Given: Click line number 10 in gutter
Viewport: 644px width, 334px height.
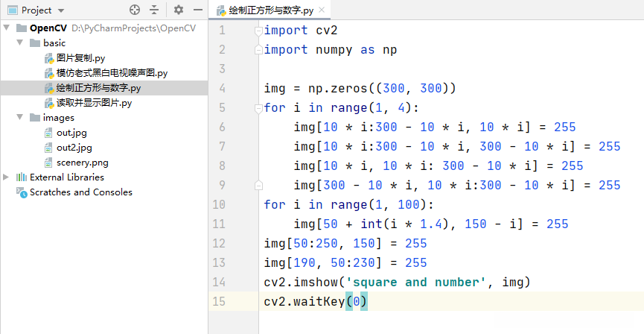Looking at the screenshot, I should [219, 205].
